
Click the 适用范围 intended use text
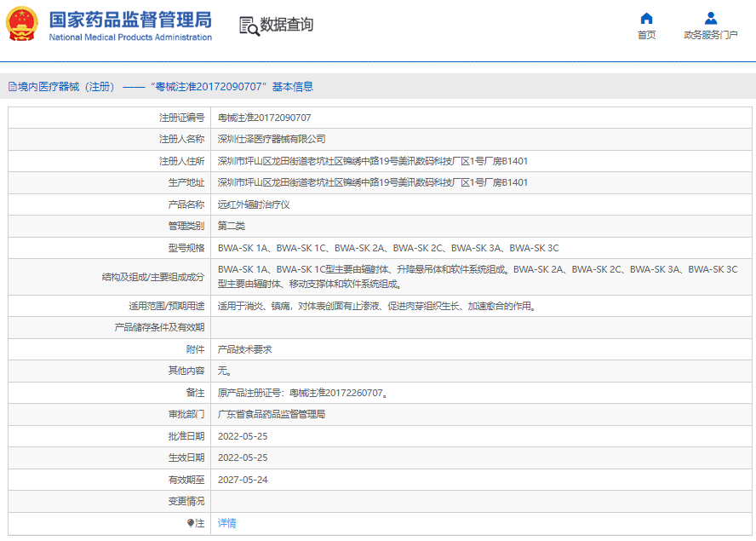377,306
